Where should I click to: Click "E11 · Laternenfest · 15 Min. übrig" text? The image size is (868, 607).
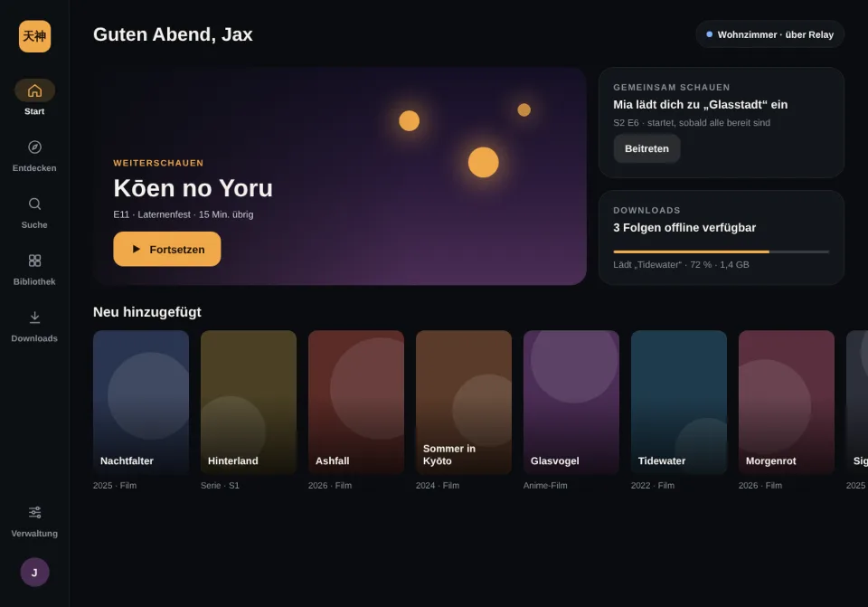[184, 214]
